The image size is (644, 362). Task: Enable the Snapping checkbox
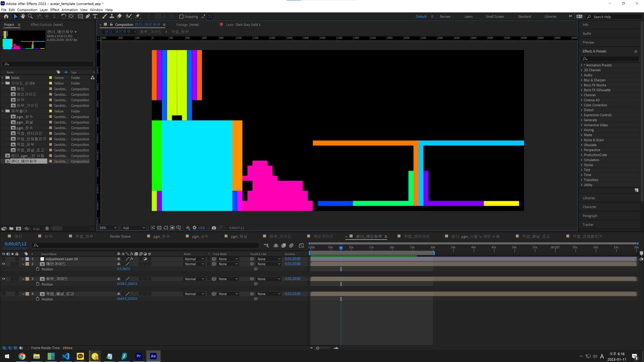[181, 16]
